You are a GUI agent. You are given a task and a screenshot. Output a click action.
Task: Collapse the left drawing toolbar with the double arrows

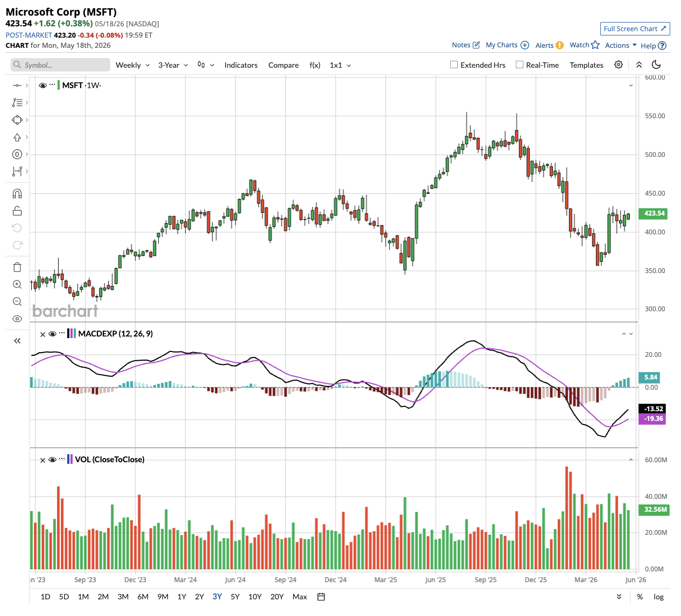(x=17, y=341)
